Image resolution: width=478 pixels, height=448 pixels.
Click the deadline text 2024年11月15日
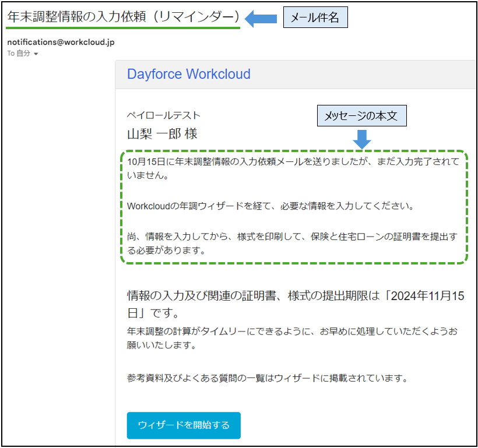[x=296, y=304]
